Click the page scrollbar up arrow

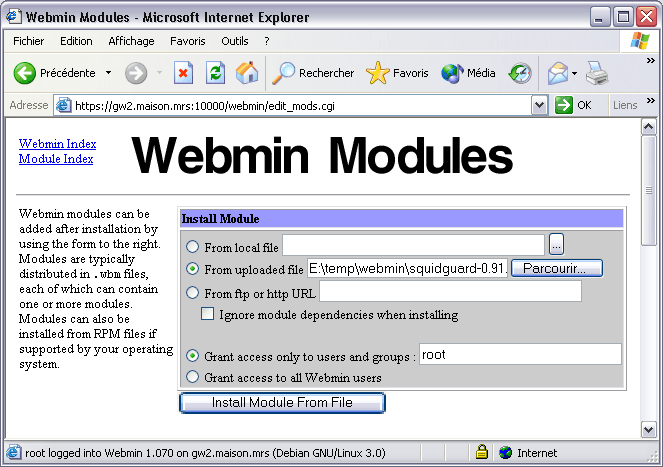tap(649, 126)
